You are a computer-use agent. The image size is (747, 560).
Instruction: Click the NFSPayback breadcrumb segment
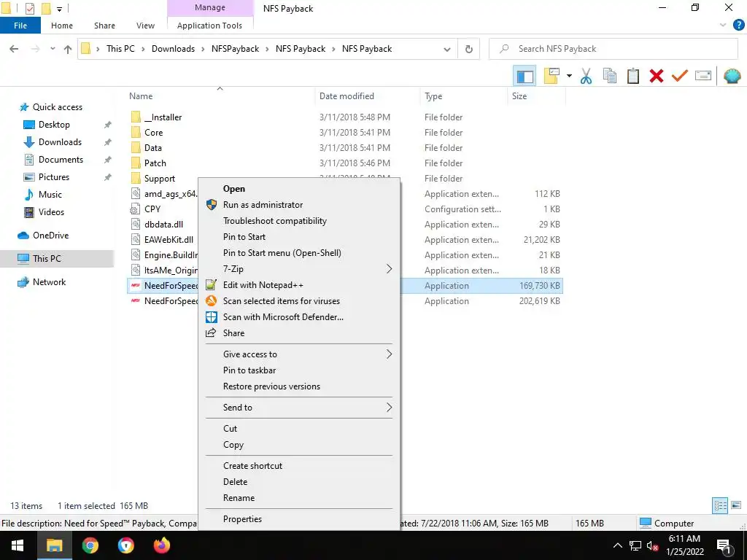coord(236,49)
